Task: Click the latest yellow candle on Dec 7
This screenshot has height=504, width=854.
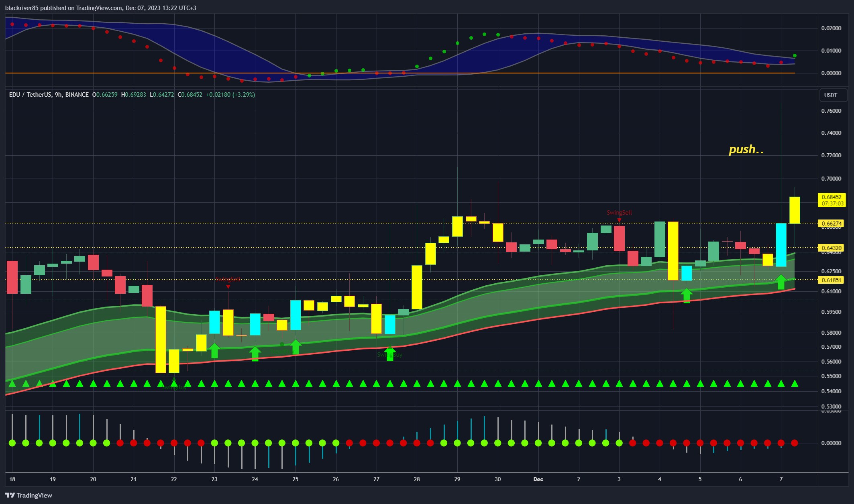Action: (795, 210)
